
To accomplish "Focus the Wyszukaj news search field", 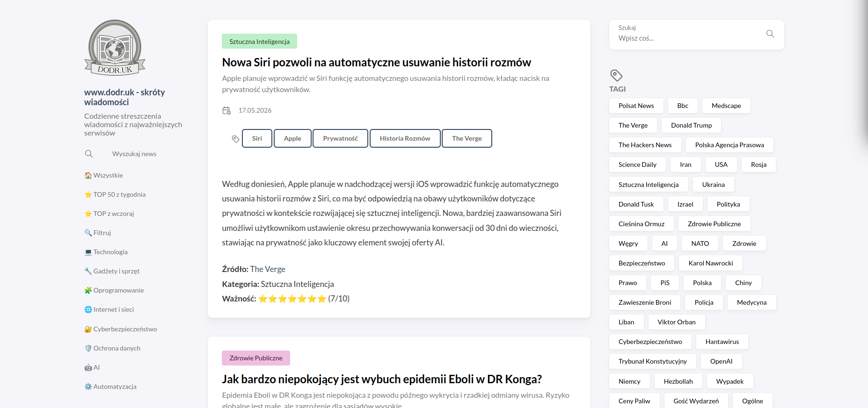I will click(x=134, y=154).
